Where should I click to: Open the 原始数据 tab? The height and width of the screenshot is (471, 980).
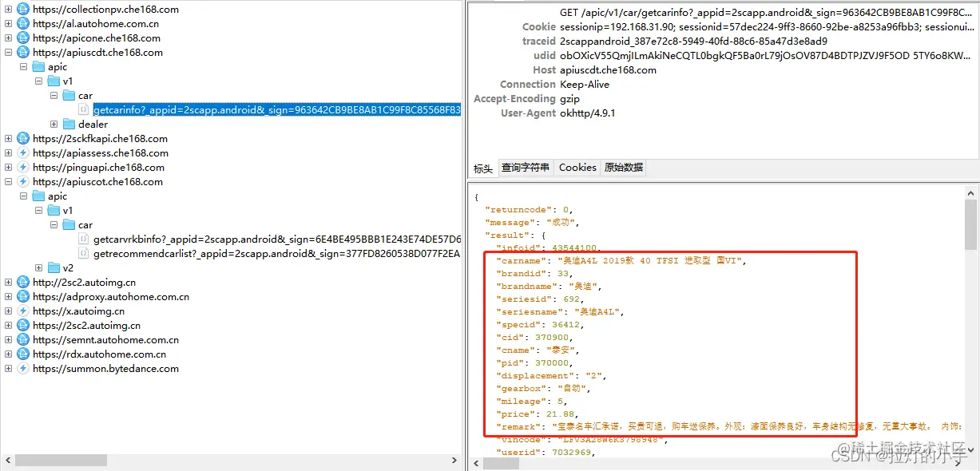pyautogui.click(x=624, y=168)
